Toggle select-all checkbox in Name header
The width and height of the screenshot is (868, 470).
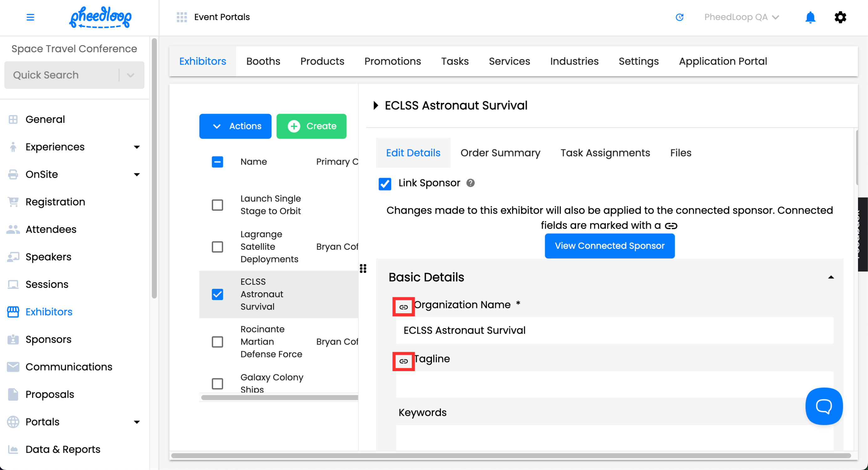pyautogui.click(x=217, y=162)
